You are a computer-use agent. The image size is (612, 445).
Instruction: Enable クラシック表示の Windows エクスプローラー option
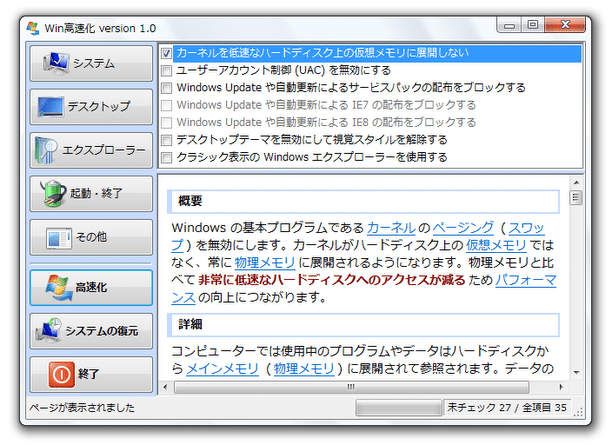coord(167,158)
